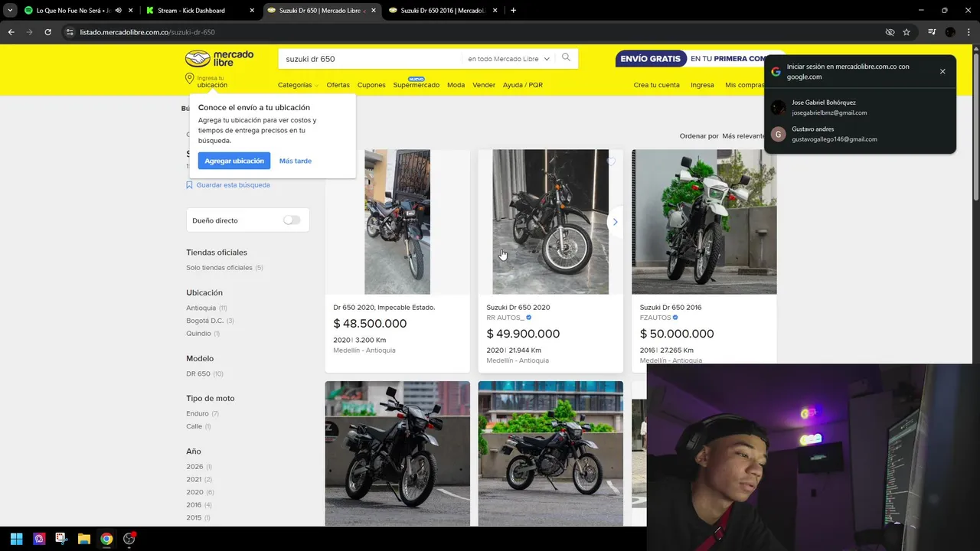This screenshot has height=551, width=980.
Task: Filter by Solo tiendas oficiales
Action: coord(224,268)
